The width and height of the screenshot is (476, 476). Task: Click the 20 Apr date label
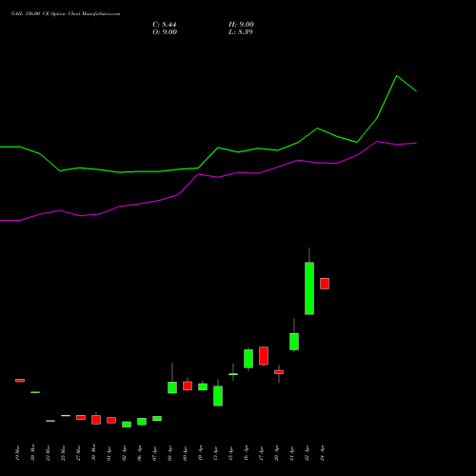pyautogui.click(x=277, y=453)
